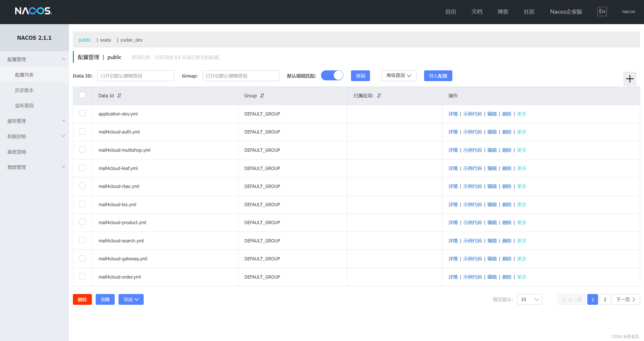Click the 查询 search button
This screenshot has height=341, width=644.
coord(360,75)
